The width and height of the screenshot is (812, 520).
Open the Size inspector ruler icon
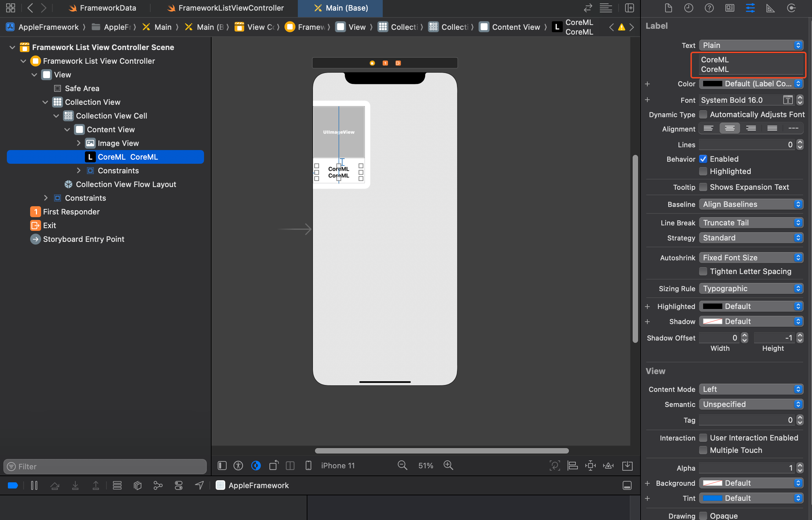pos(770,8)
